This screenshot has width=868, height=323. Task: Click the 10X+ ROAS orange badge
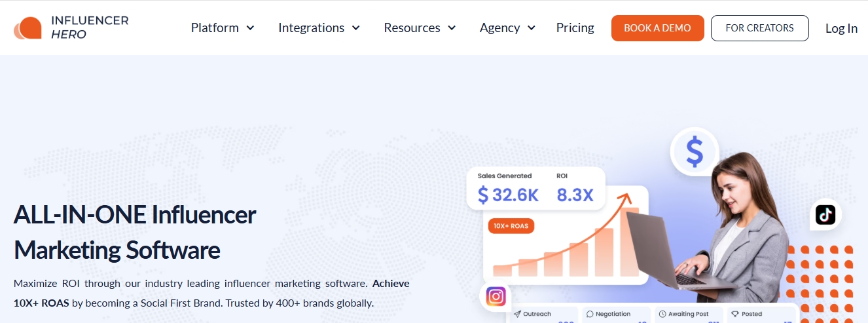(511, 226)
